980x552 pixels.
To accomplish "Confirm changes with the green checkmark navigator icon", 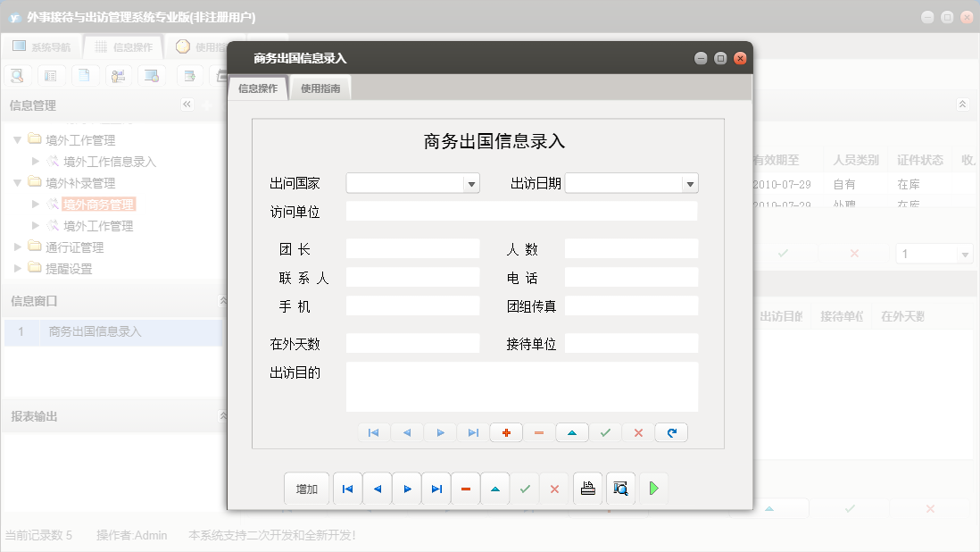I will click(x=605, y=432).
